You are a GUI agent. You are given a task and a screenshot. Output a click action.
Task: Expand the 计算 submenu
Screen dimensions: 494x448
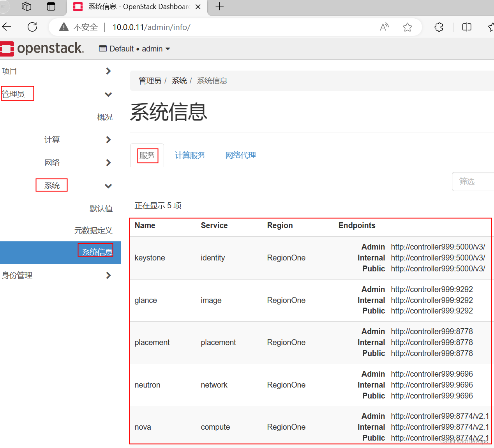[78, 140]
